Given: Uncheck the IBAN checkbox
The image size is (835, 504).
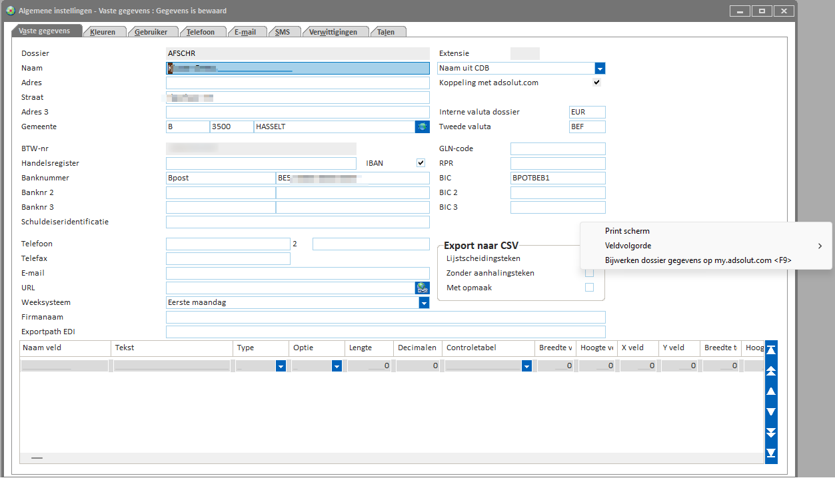Looking at the screenshot, I should 420,163.
